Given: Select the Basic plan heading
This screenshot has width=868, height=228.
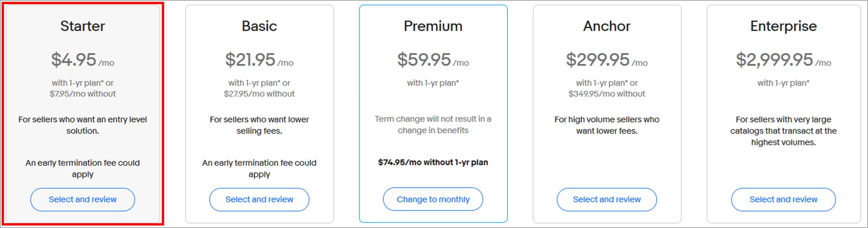Looking at the screenshot, I should (x=259, y=26).
